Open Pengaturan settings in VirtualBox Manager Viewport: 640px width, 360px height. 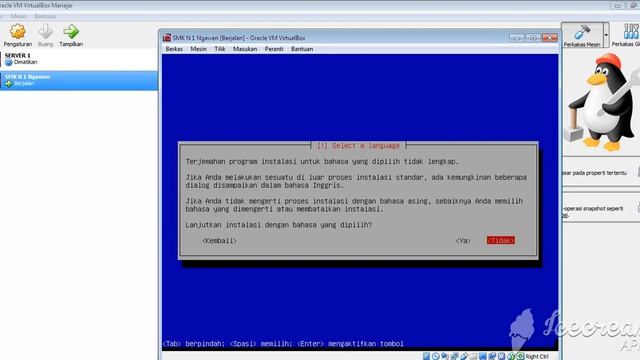click(18, 35)
